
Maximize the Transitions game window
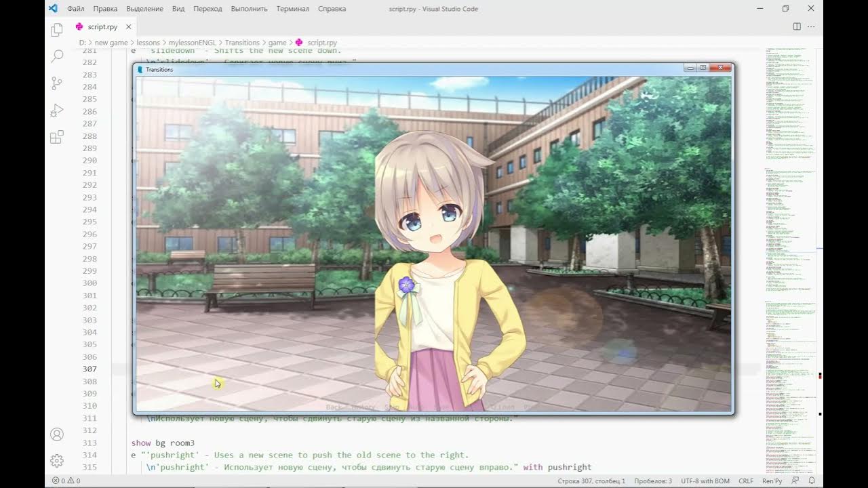(703, 68)
